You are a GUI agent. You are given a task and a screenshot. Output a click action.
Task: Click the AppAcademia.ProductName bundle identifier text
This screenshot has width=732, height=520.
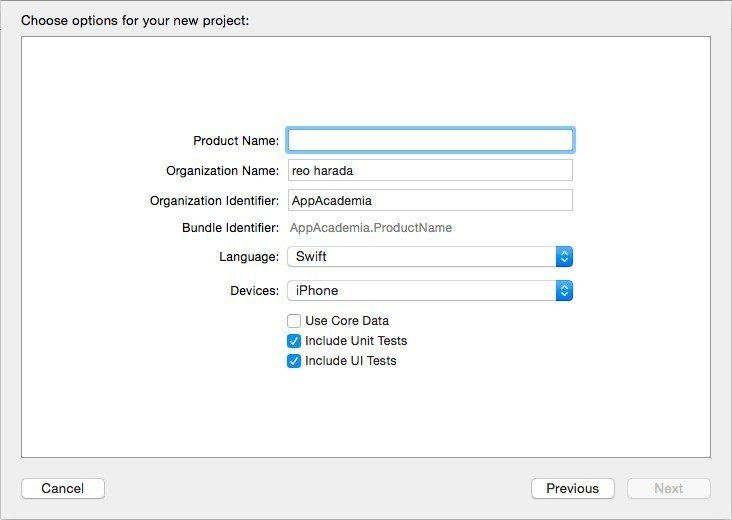pyautogui.click(x=370, y=228)
